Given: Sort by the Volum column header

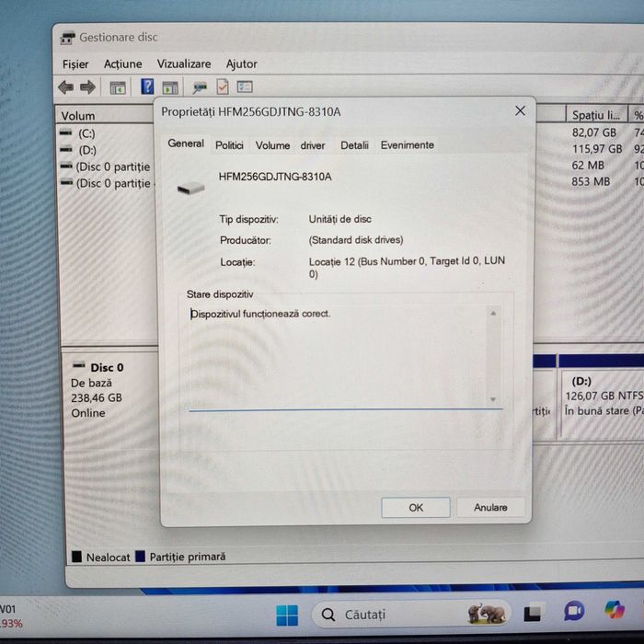Looking at the screenshot, I should (105, 115).
